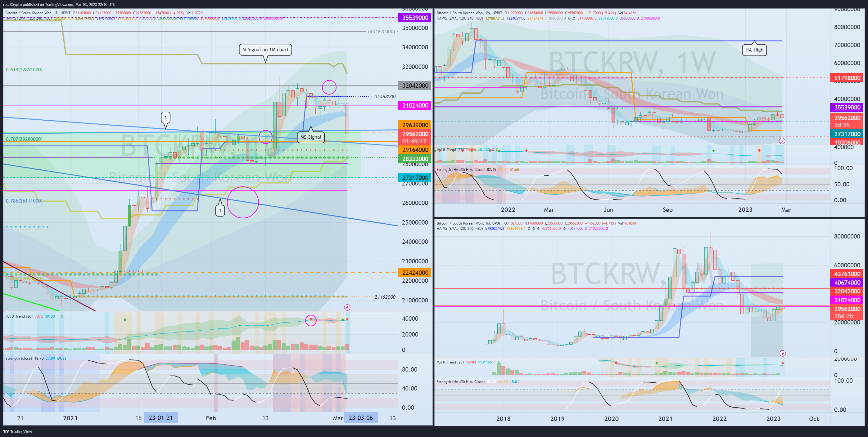Click the highlighted 23-03-06 date label
This screenshot has width=868, height=437.
tap(360, 418)
